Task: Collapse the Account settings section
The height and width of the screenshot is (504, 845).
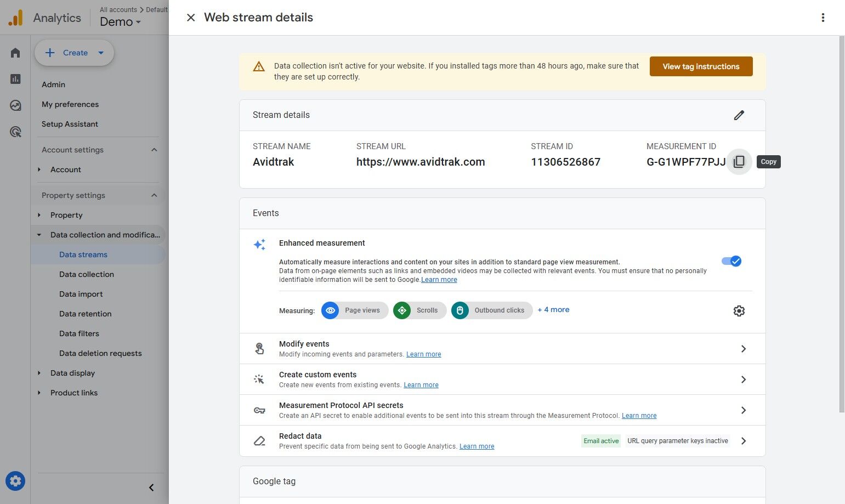Action: click(x=154, y=149)
